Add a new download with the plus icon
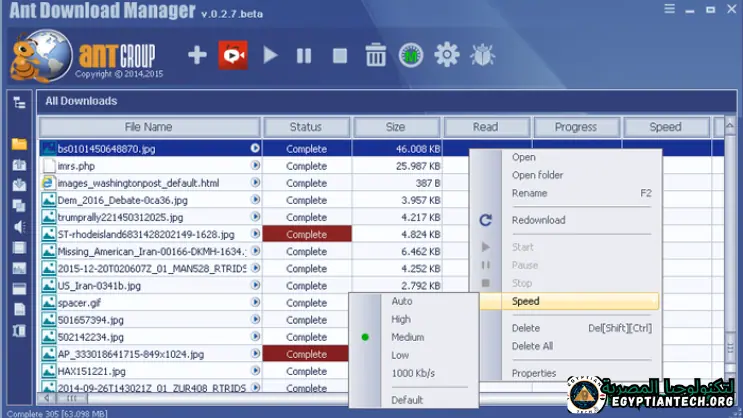 point(197,55)
